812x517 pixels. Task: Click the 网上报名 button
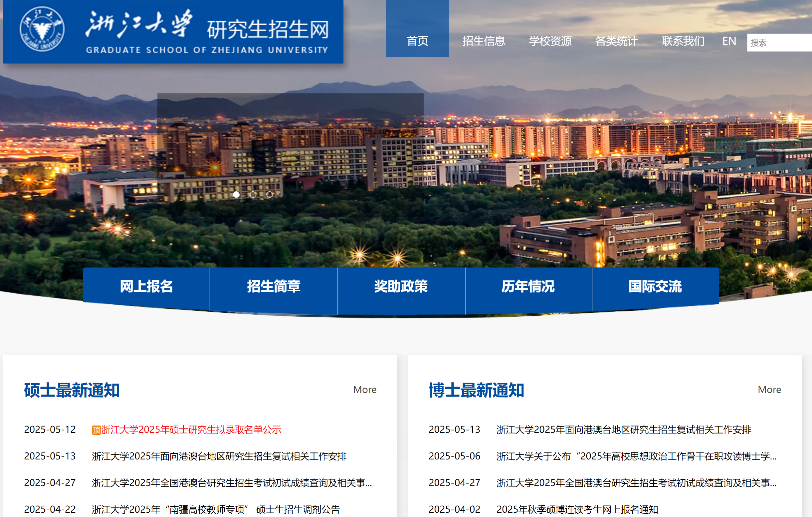pyautogui.click(x=147, y=286)
